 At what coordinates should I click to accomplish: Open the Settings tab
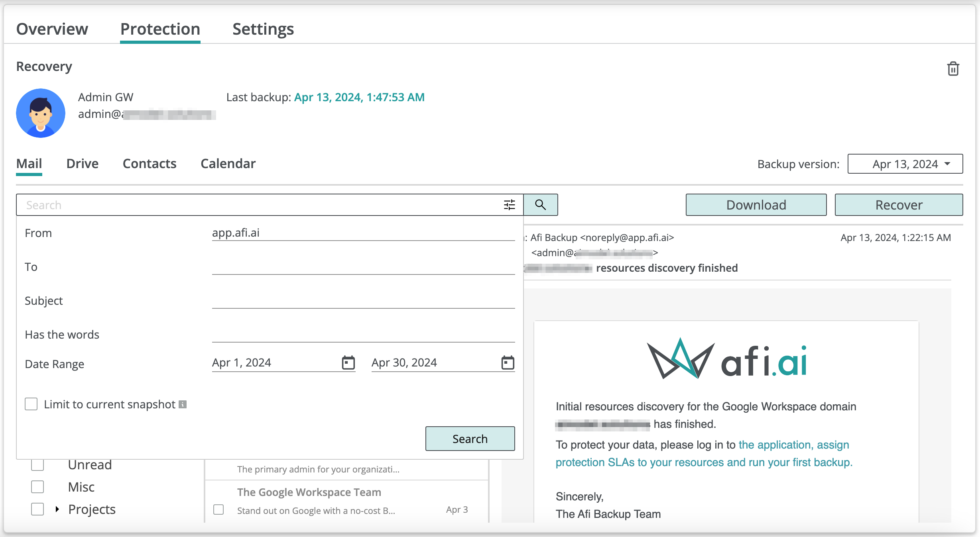(x=263, y=29)
